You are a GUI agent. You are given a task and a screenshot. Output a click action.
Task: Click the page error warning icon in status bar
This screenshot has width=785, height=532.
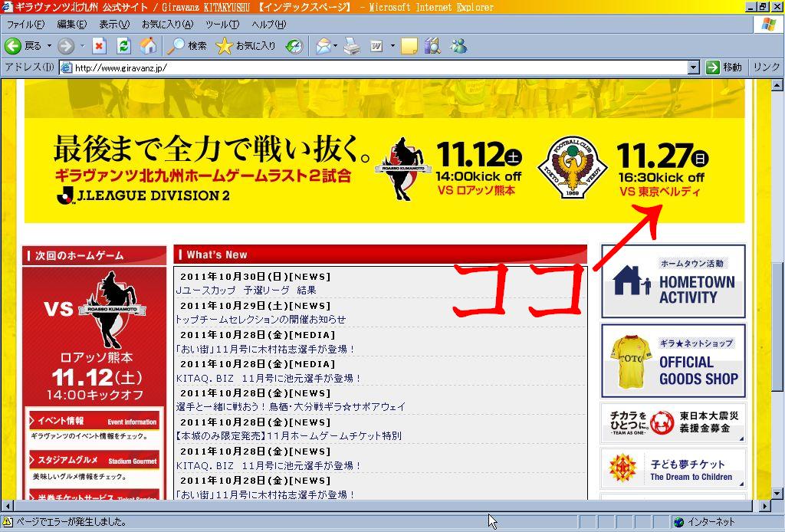point(8,521)
